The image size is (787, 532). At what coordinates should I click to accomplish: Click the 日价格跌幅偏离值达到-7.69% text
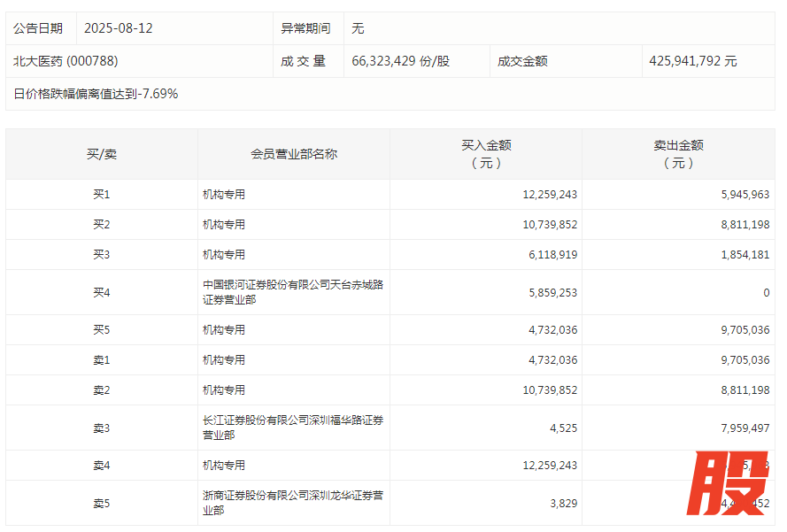click(x=96, y=94)
